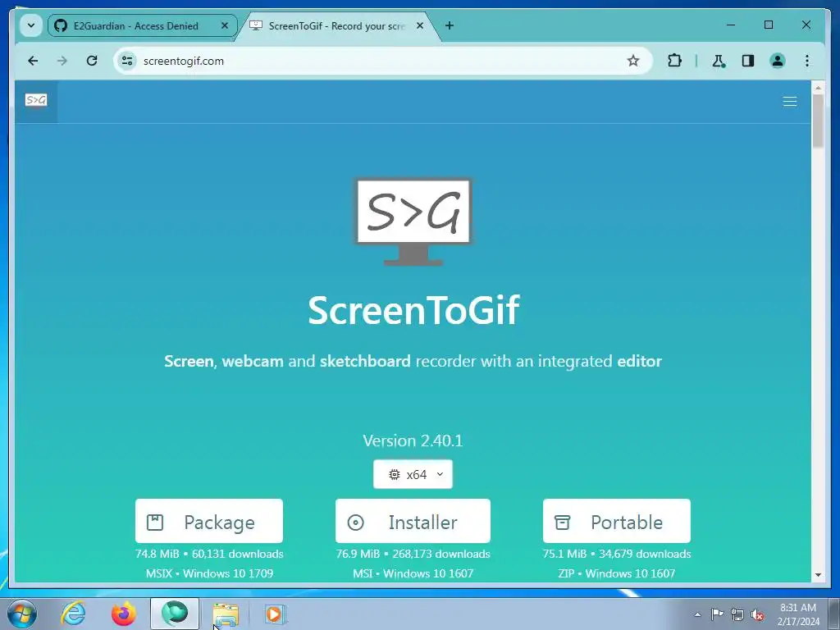Screen dimensions: 840x630
Task: Open the hamburger navigation menu
Action: (790, 102)
